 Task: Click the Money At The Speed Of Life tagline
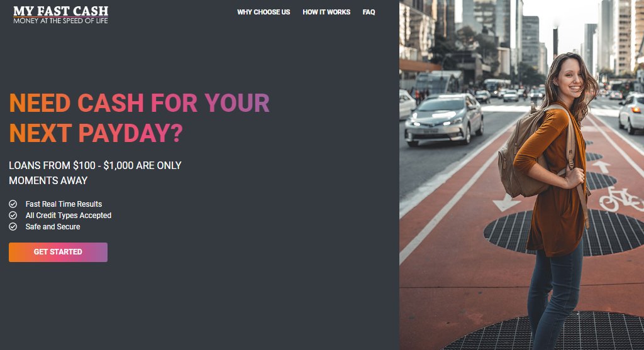[x=61, y=21]
